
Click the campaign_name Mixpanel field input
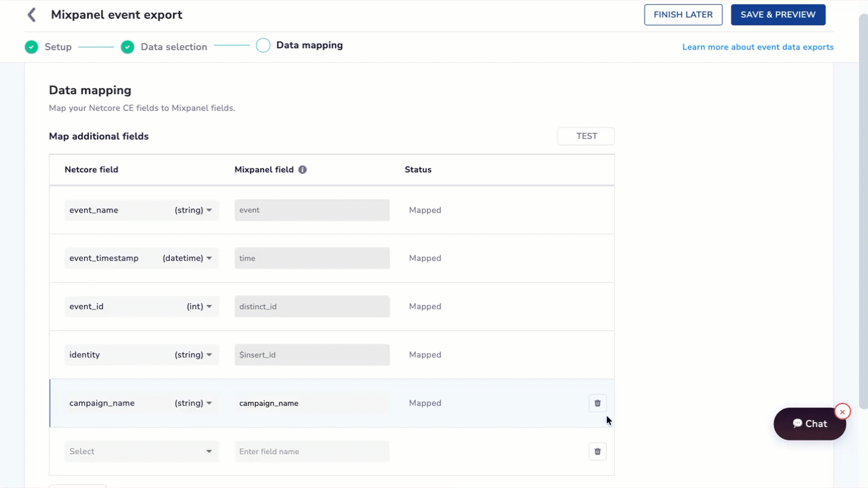312,403
